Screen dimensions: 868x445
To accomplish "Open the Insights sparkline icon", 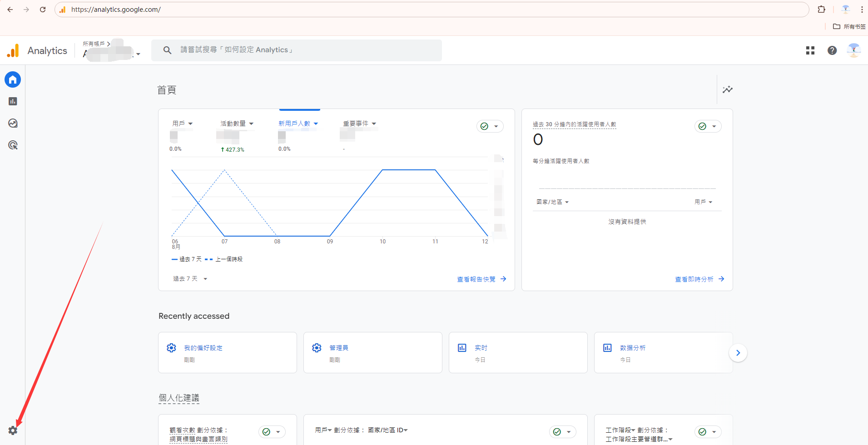I will (x=727, y=89).
